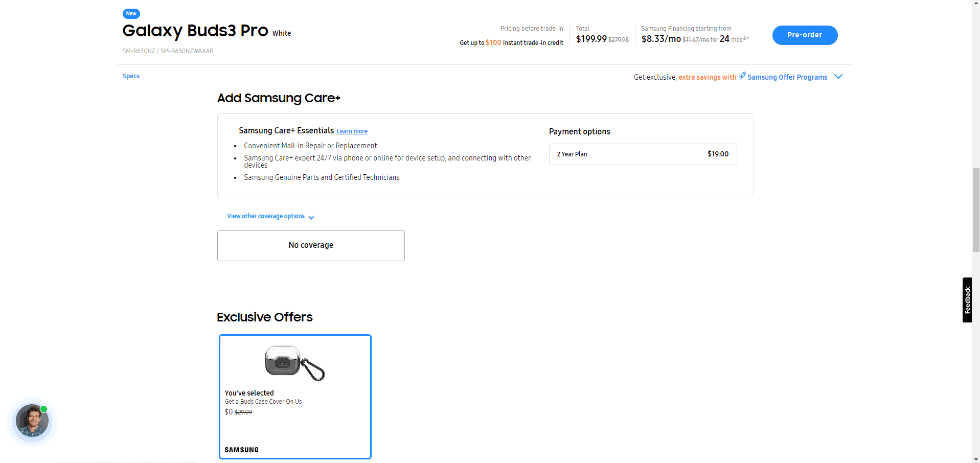Open the vertical Feedback side tab
The width and height of the screenshot is (980, 463).
point(967,300)
